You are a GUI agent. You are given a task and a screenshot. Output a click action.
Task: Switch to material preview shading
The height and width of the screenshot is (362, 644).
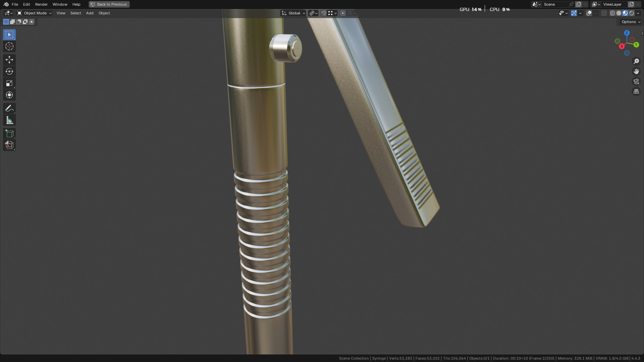[x=625, y=13]
